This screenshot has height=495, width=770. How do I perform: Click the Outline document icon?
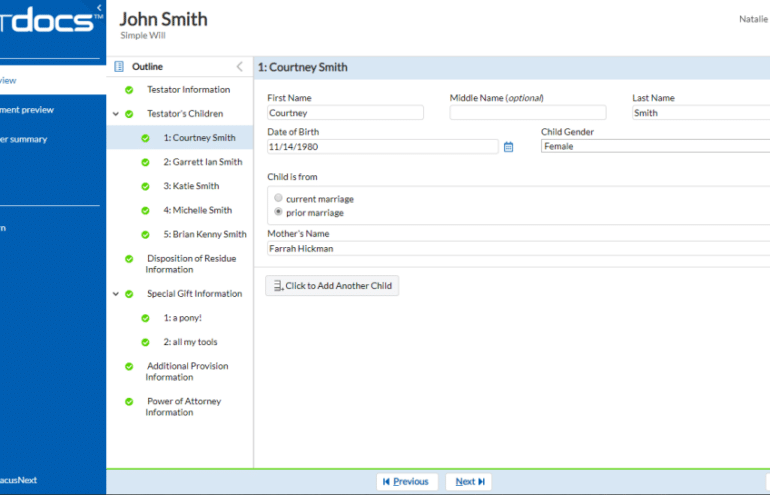(119, 67)
